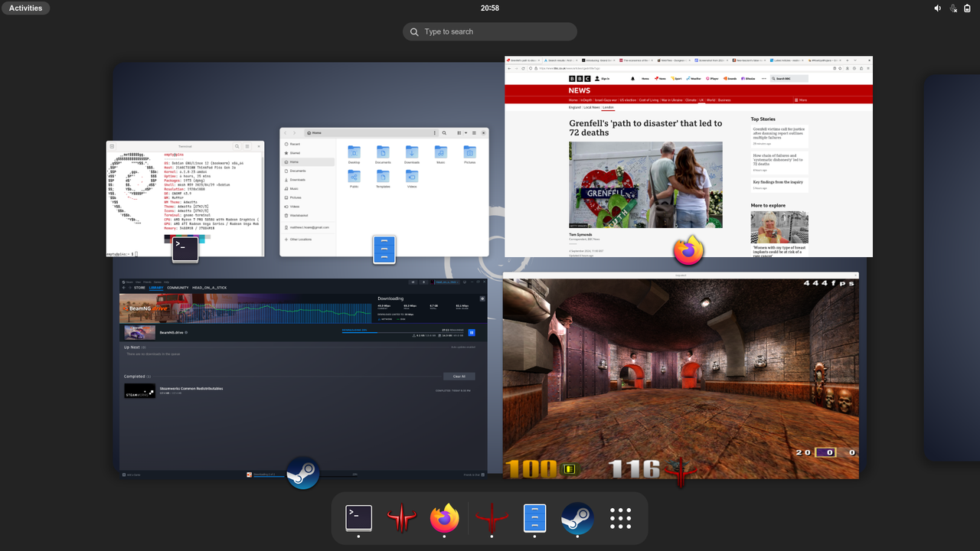Image resolution: width=980 pixels, height=551 pixels.
Task: Click the Terminal app badge on its window
Action: coord(185,249)
